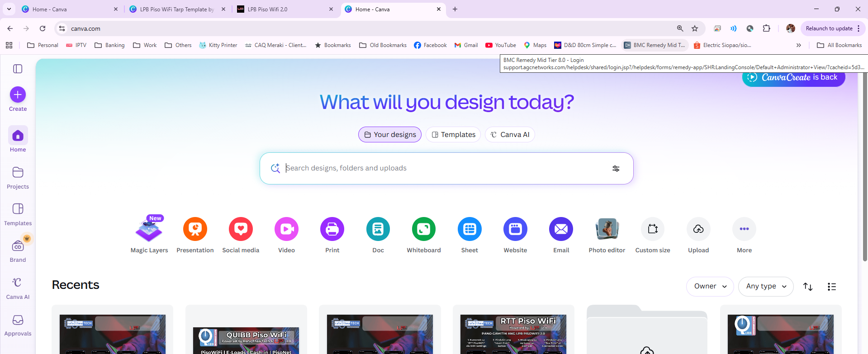Viewport: 868px width, 354px height.
Task: Toggle the sidebar panel icon at top left
Action: point(18,69)
